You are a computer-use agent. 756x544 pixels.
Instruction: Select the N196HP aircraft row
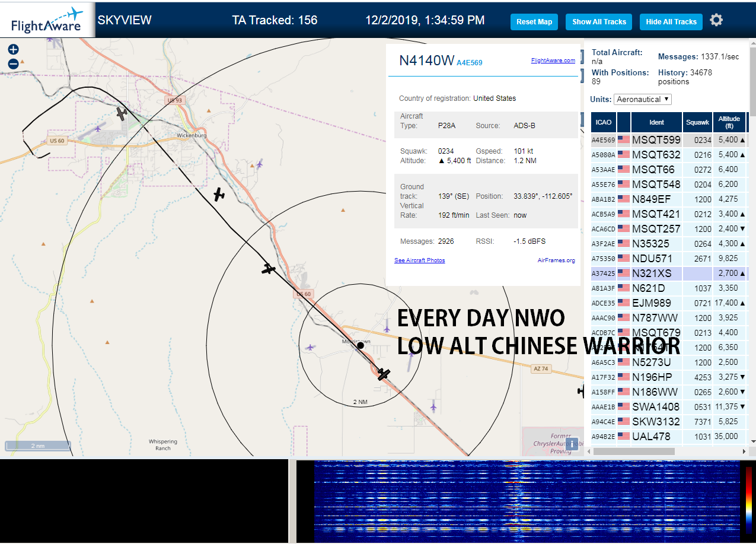click(x=669, y=377)
